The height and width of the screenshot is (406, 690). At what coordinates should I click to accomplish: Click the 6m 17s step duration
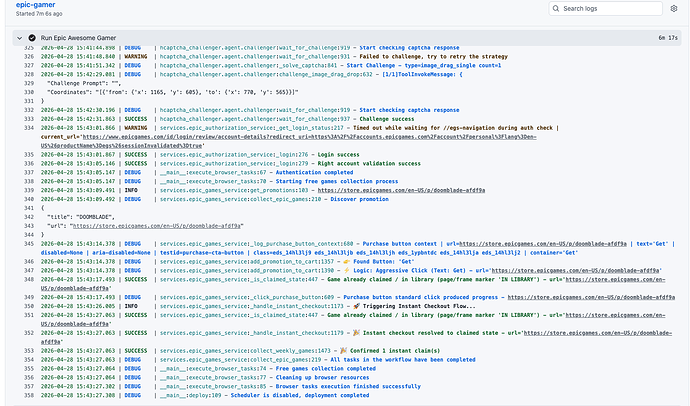668,38
